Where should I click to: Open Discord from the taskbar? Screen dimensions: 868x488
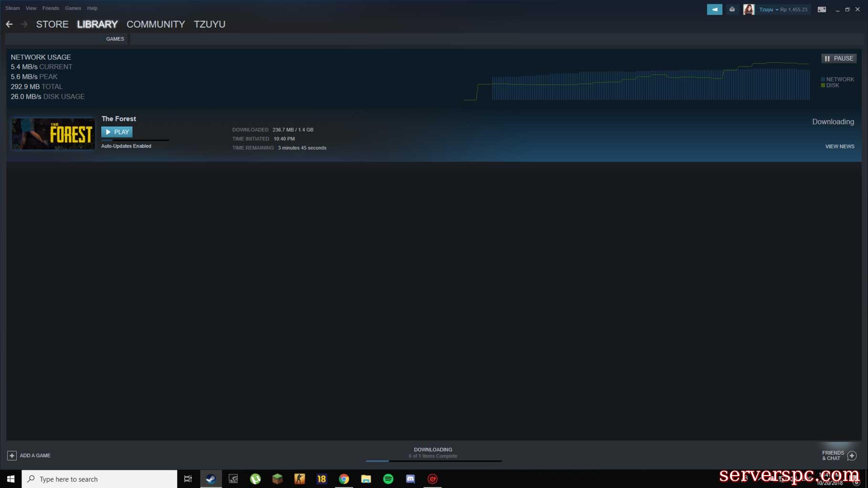[410, 479]
